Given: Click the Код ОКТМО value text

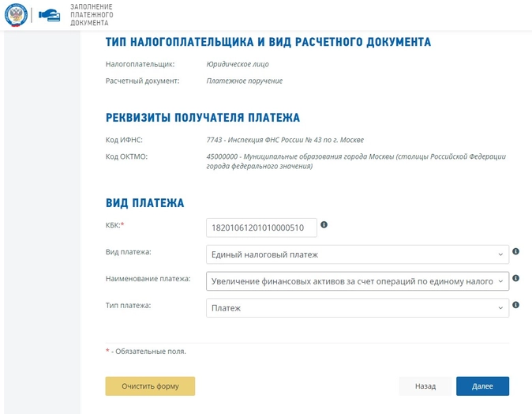Looking at the screenshot, I should click(x=356, y=161).
